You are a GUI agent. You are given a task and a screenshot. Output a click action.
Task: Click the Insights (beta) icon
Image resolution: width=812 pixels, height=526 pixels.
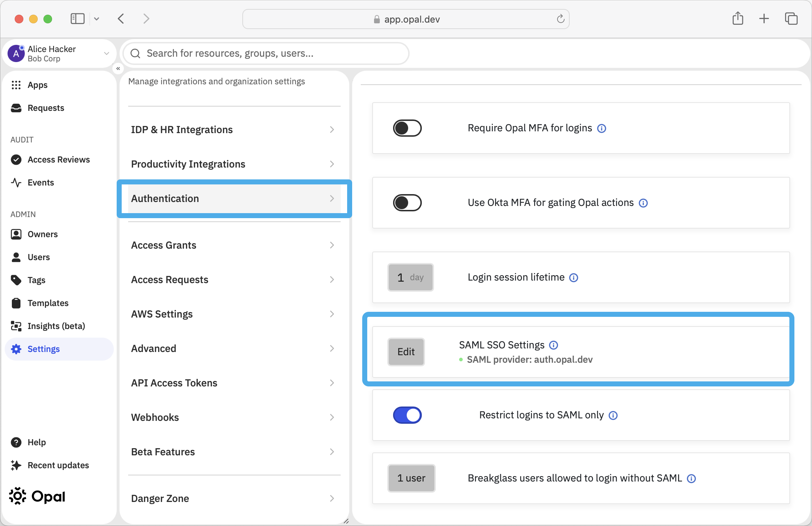pyautogui.click(x=16, y=326)
